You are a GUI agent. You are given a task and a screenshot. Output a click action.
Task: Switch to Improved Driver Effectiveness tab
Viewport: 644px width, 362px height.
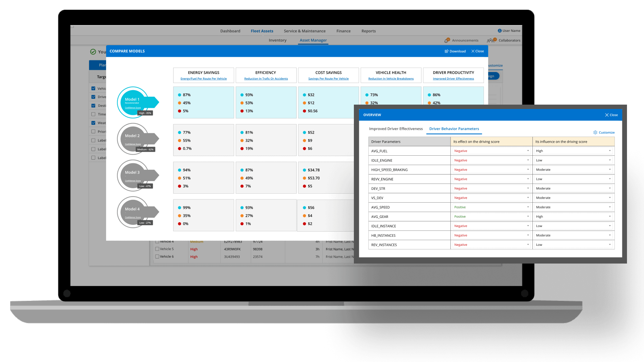(x=396, y=129)
